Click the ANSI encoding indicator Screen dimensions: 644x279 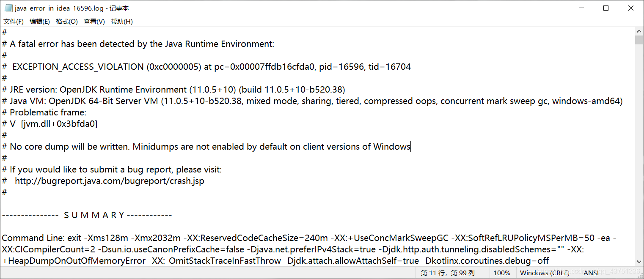tap(591, 273)
